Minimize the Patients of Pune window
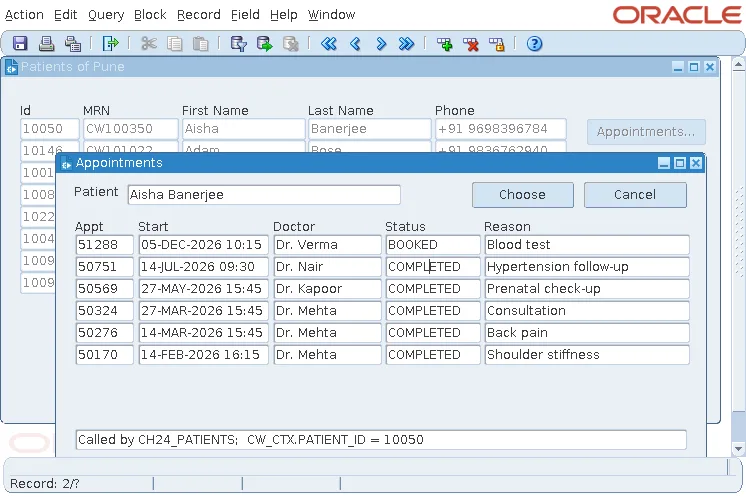Viewport: 746px width, 499px height. pos(678,67)
